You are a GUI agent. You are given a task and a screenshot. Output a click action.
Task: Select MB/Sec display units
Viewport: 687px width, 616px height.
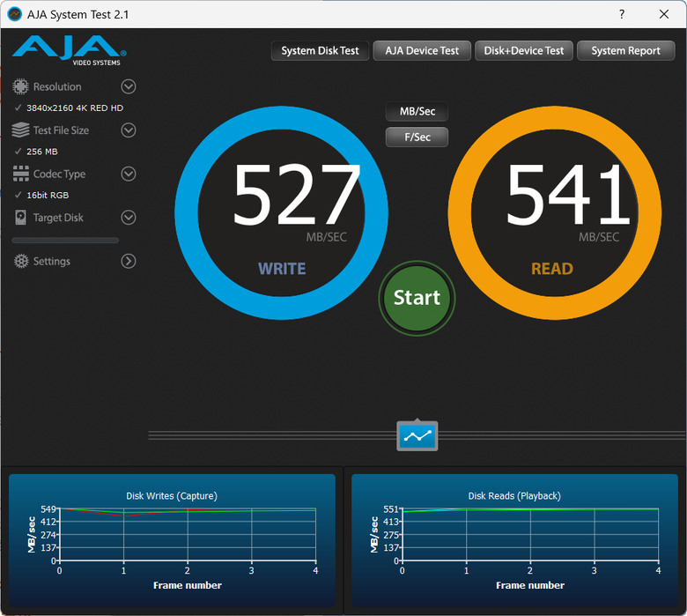coord(417,111)
